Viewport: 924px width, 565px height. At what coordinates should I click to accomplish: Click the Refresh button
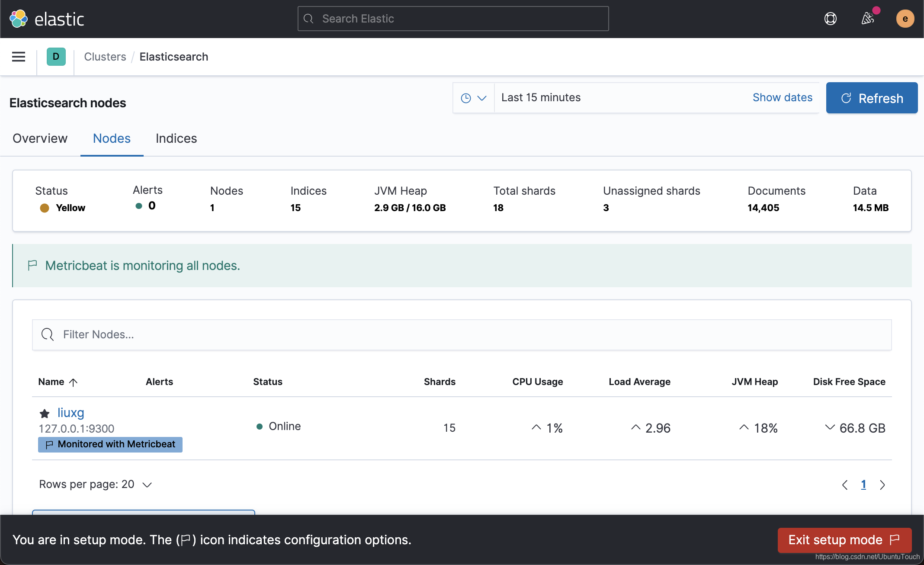click(871, 98)
